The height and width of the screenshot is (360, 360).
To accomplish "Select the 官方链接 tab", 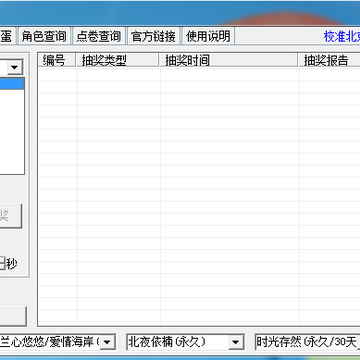I will point(153,36).
